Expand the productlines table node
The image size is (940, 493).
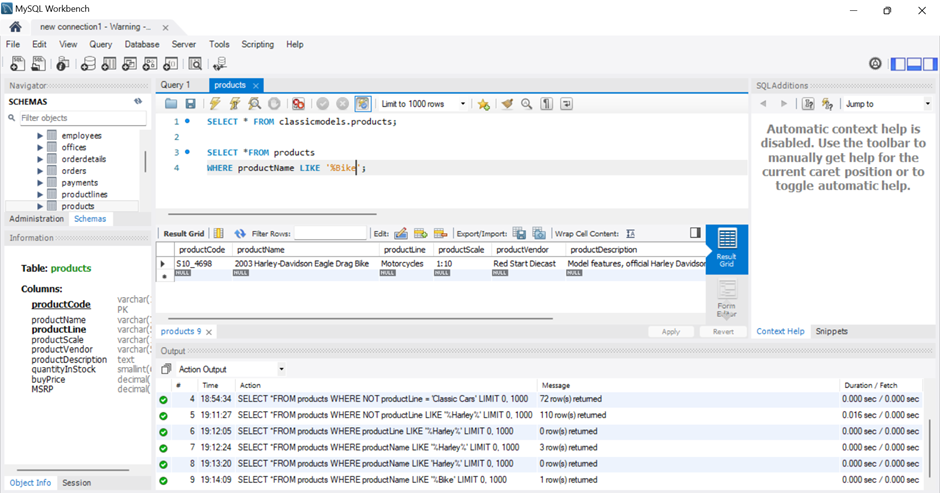click(x=40, y=194)
